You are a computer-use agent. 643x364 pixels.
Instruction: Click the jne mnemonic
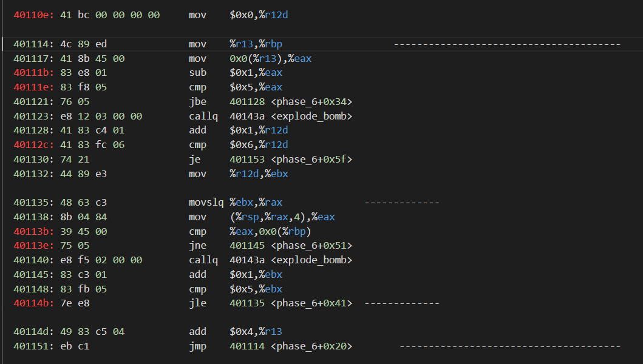point(198,246)
